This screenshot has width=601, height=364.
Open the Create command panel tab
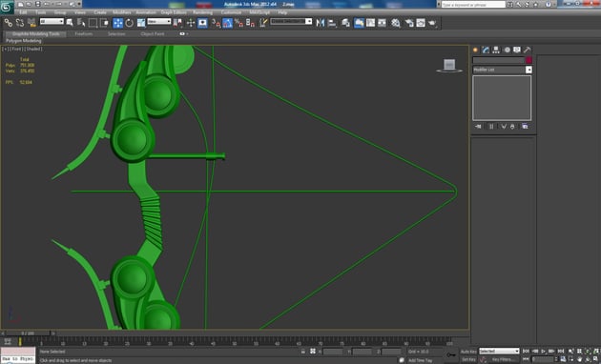pos(476,50)
